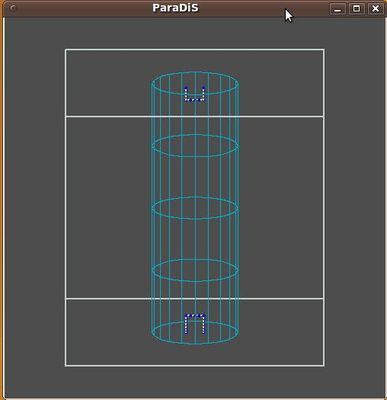Click the round button at title bar left
This screenshot has width=387, height=400.
pyautogui.click(x=12, y=9)
